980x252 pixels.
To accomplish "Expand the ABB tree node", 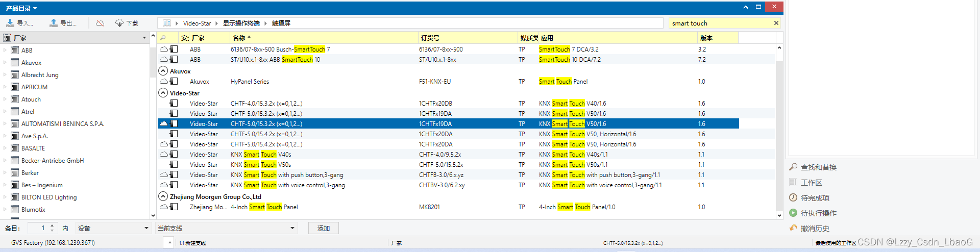I will [x=5, y=50].
